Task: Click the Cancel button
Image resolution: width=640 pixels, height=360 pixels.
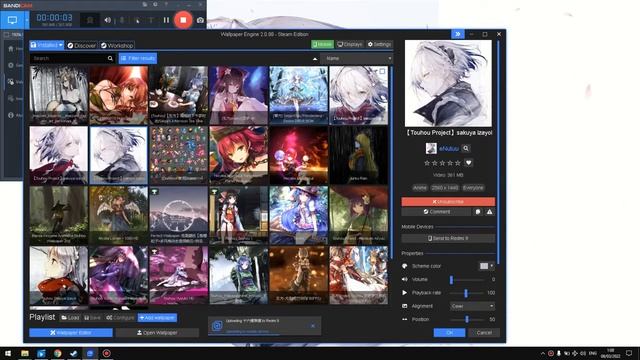Action: [x=484, y=333]
